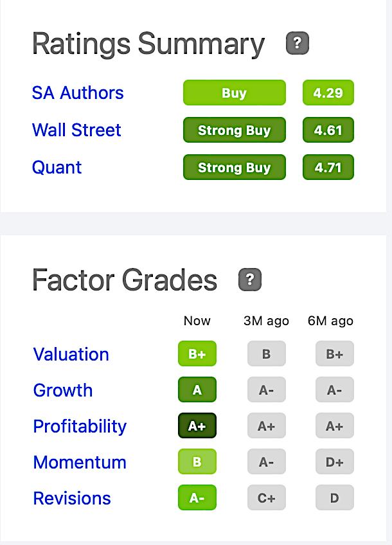The height and width of the screenshot is (545, 392).
Task: Open the Revisions factor link
Action: coord(72,498)
